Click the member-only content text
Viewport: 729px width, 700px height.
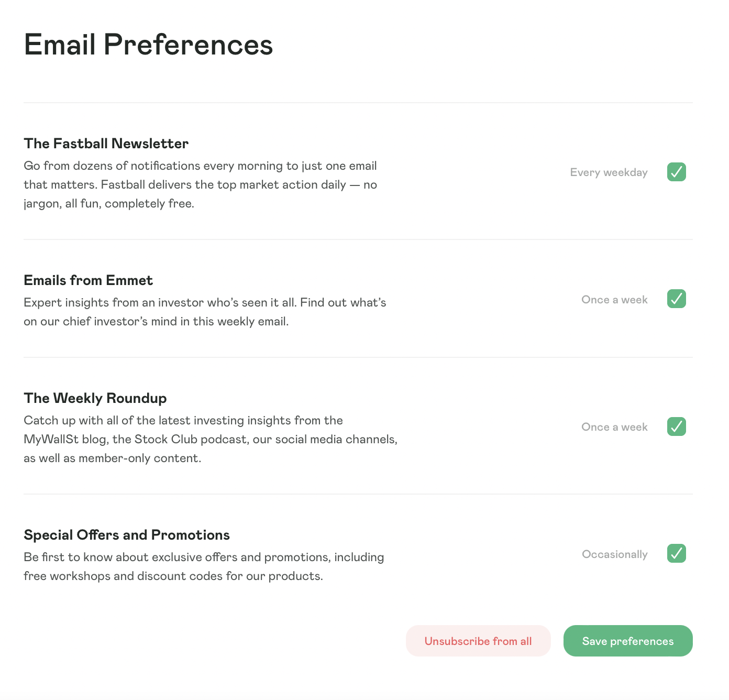pos(139,458)
